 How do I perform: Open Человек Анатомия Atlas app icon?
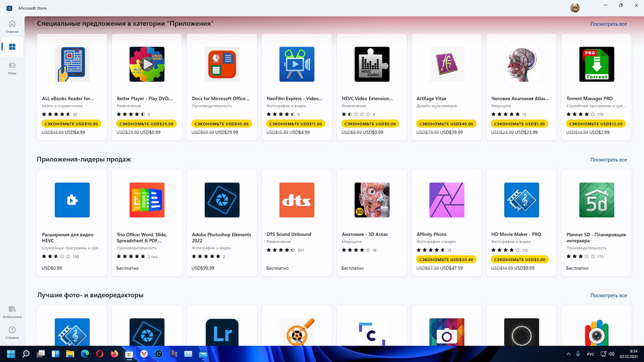coord(522,64)
